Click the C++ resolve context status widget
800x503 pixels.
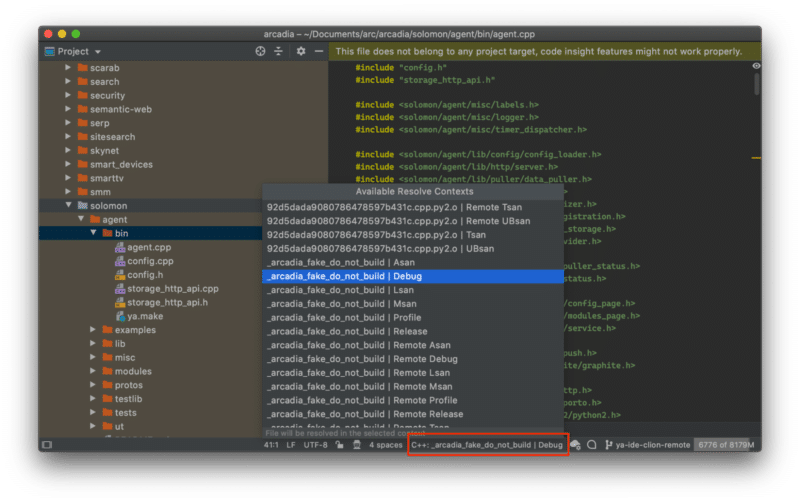[488, 444]
